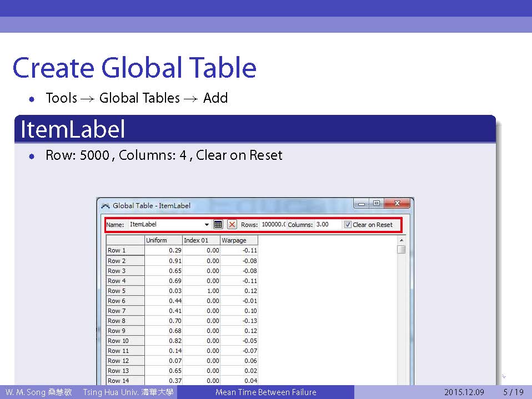The width and height of the screenshot is (532, 399).
Task: Close the Global Table - ItemLabel window
Action: coord(397,204)
